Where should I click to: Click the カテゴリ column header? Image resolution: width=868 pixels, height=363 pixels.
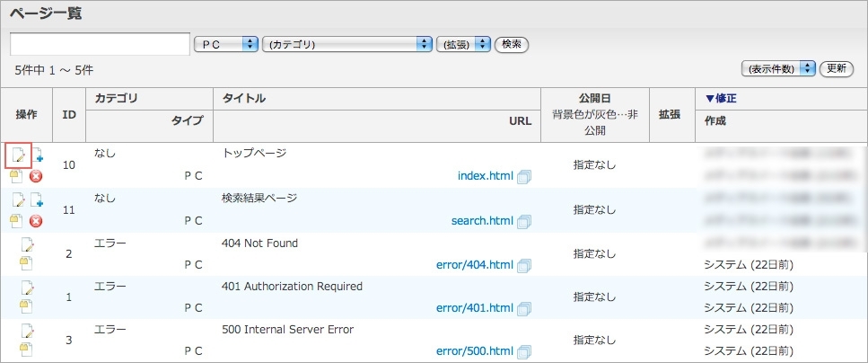click(116, 99)
